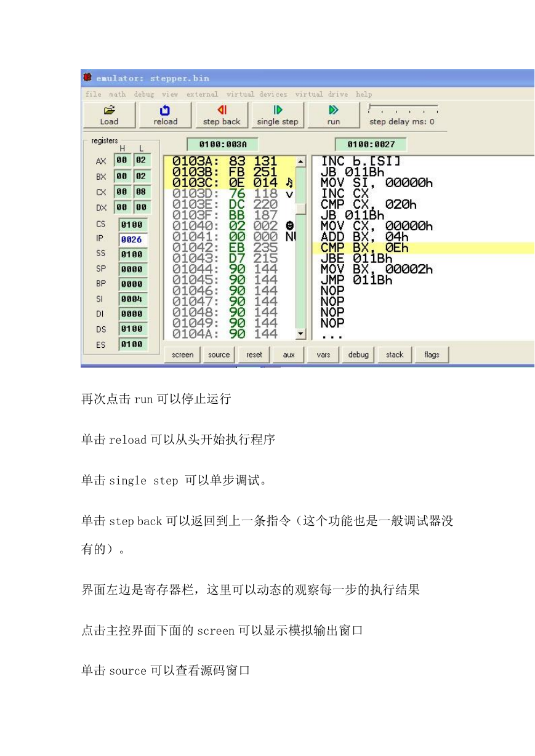This screenshot has height=756, width=535.
Task: Show the emulator screen window
Action: pyautogui.click(x=182, y=355)
